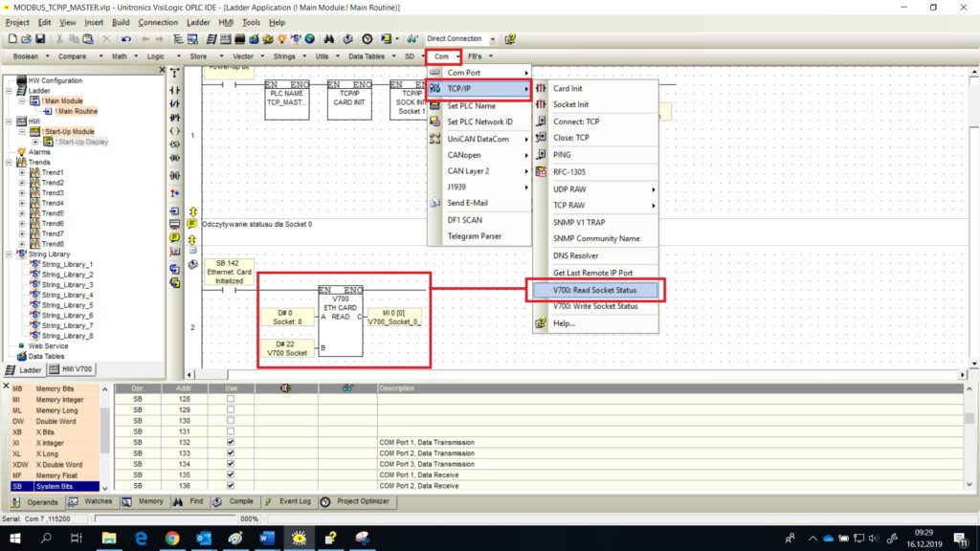Uncheck the Use box for SB 133
The height and width of the screenshot is (551, 980).
click(x=231, y=452)
